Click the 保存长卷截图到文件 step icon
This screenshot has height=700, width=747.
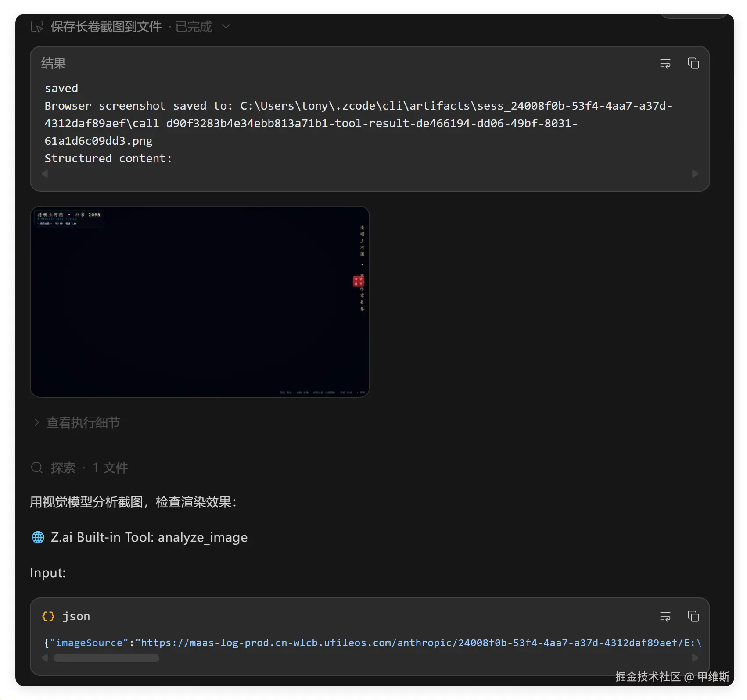pos(37,27)
